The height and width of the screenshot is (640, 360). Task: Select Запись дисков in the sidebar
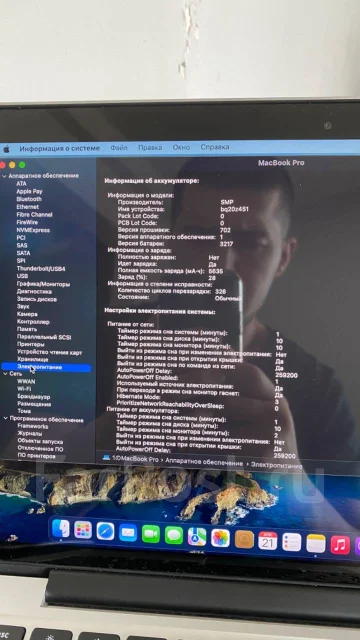[x=37, y=299]
